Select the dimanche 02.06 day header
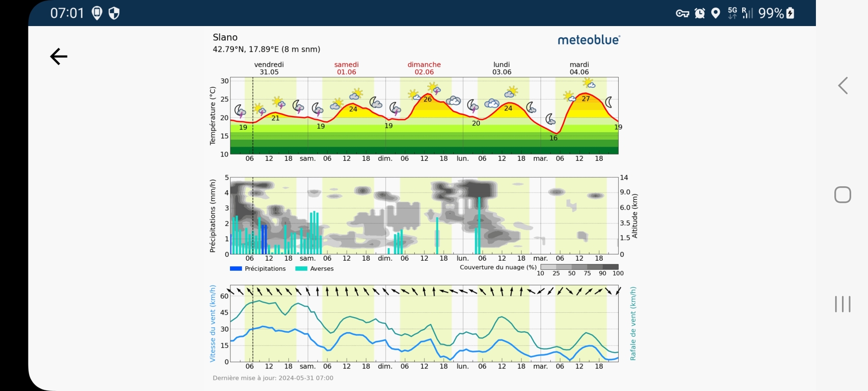This screenshot has height=391, width=868. point(424,68)
